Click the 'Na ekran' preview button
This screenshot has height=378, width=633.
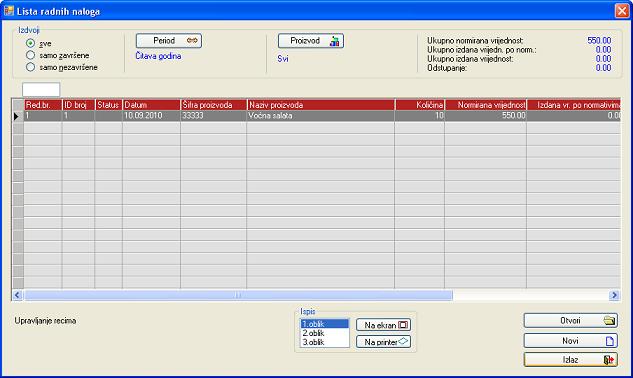point(384,325)
